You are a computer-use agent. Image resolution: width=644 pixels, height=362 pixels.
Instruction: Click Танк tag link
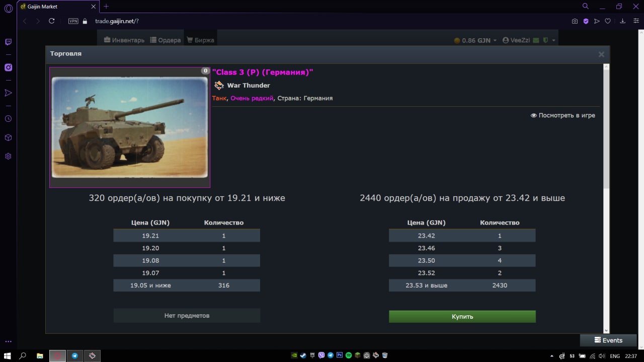coord(219,98)
